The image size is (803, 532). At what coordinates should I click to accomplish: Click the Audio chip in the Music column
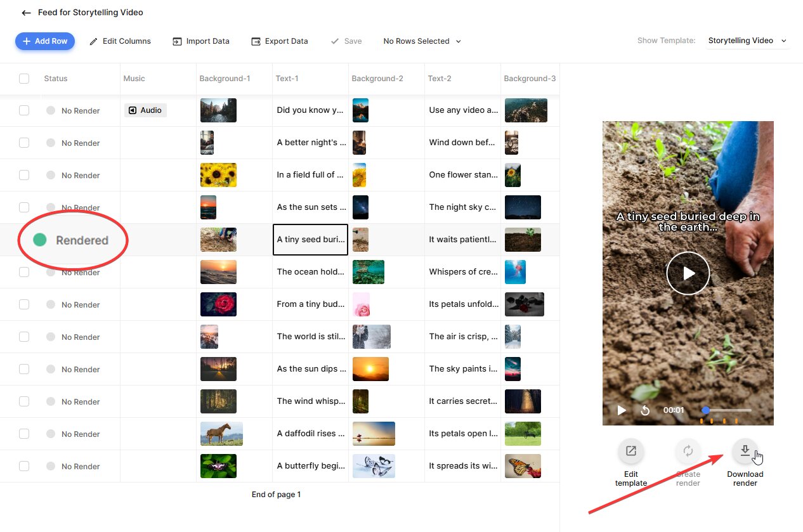pyautogui.click(x=145, y=110)
